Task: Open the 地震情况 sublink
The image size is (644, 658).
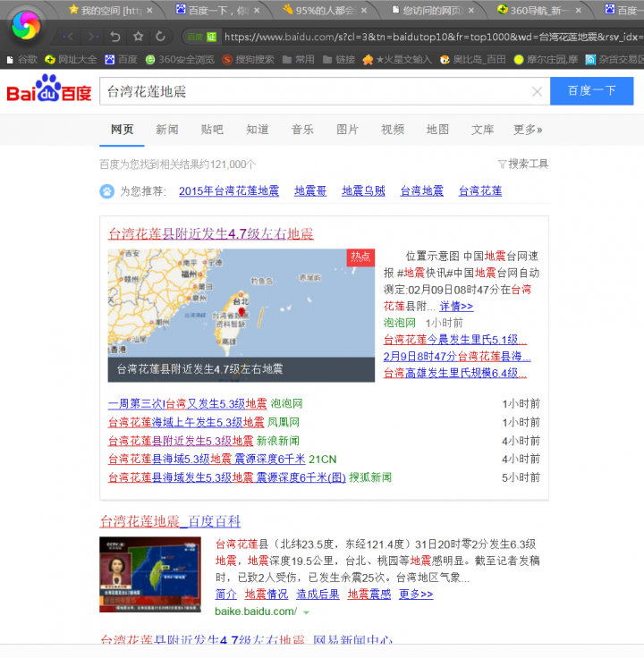Action: pos(267,595)
